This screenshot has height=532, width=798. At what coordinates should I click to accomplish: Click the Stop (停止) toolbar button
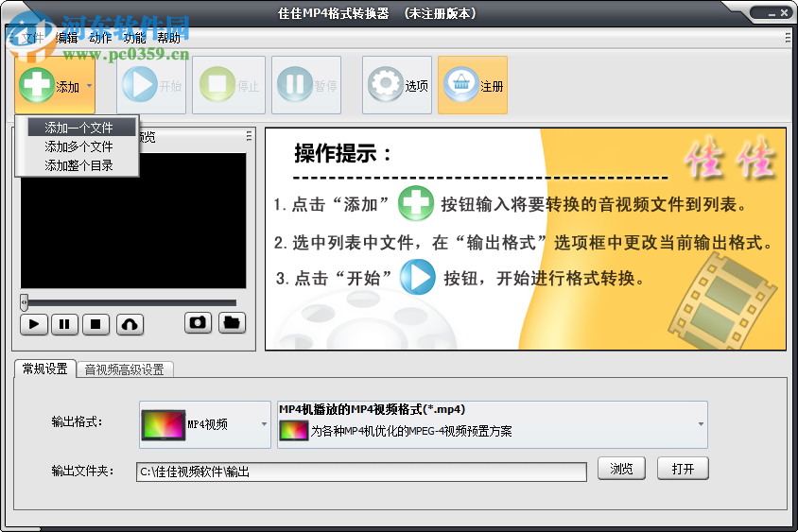(229, 85)
